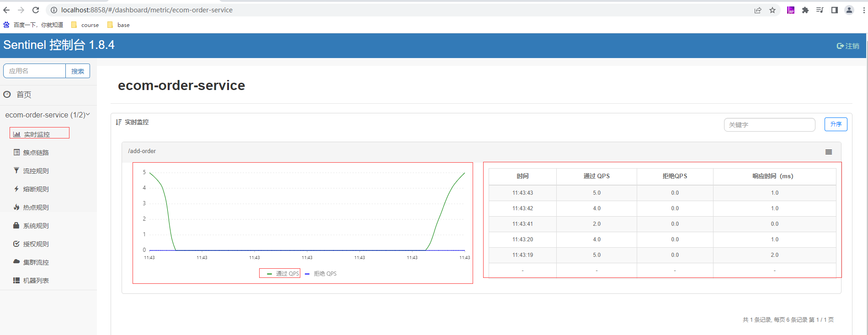Click the 通过 QPS column header
The width and height of the screenshot is (868, 335).
click(x=596, y=176)
